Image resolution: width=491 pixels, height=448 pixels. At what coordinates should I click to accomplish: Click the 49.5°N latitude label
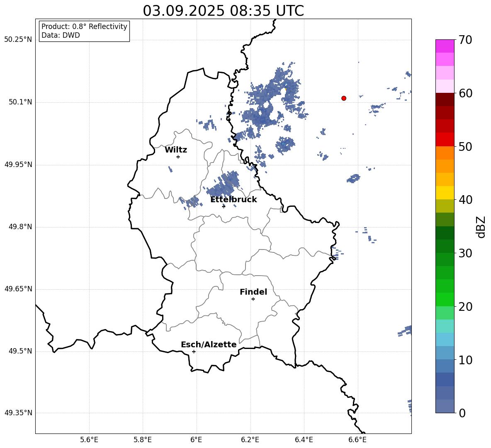tap(20, 351)
